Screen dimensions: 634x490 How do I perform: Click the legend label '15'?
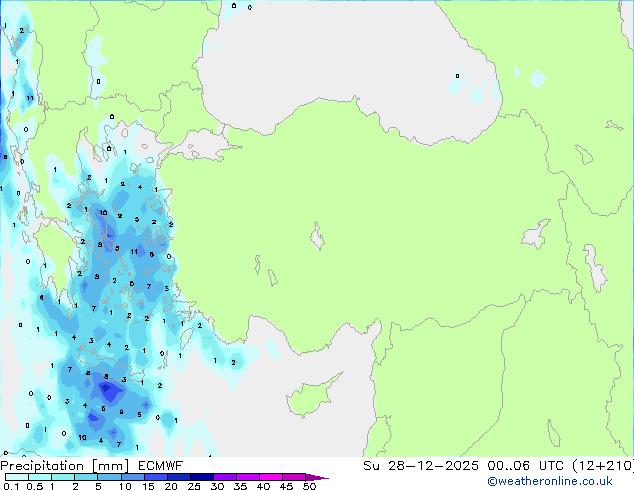pos(148,486)
